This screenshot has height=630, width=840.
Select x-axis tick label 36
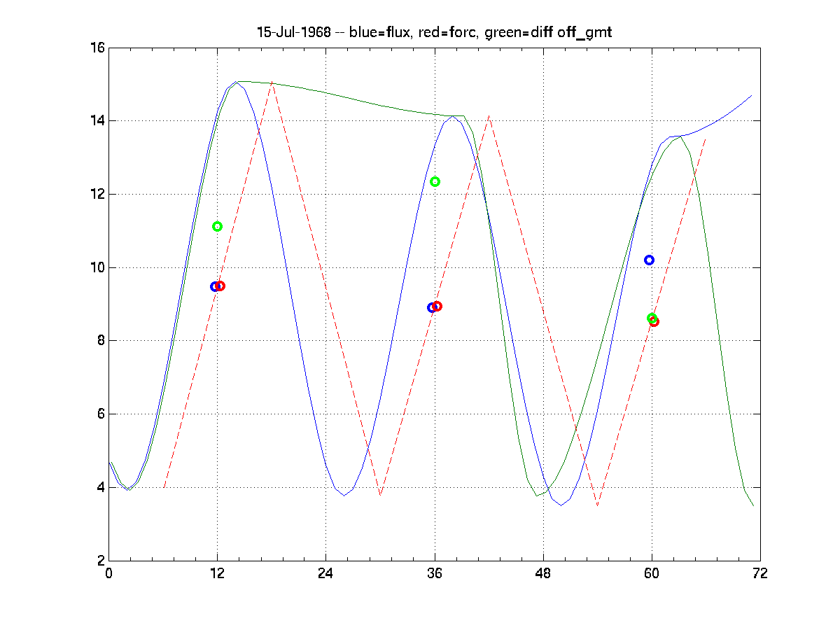point(435,573)
